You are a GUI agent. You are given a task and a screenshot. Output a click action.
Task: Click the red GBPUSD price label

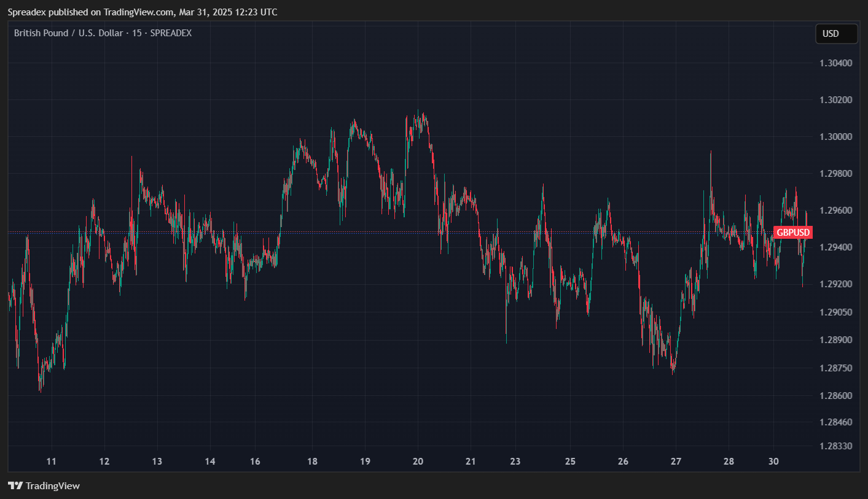click(794, 233)
